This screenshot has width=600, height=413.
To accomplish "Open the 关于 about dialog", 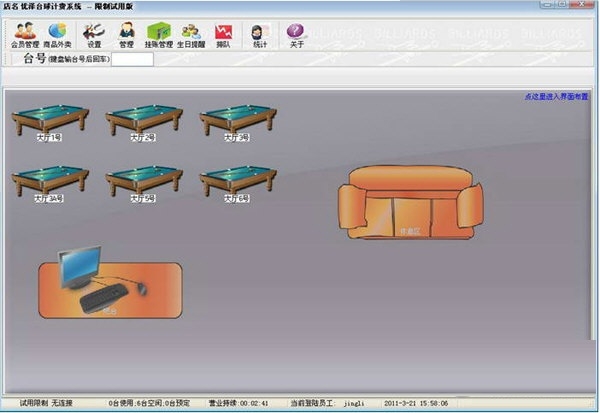I will 296,35.
